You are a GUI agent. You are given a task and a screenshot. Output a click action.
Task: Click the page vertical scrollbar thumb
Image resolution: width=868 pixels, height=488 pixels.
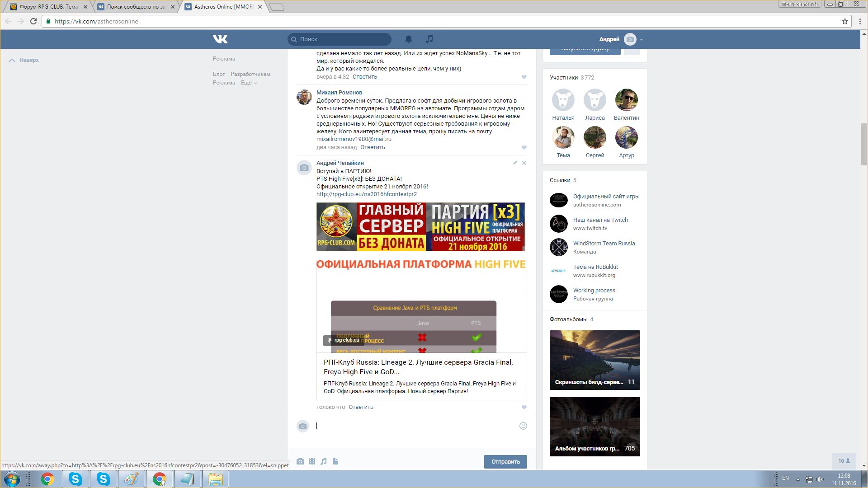click(864, 144)
